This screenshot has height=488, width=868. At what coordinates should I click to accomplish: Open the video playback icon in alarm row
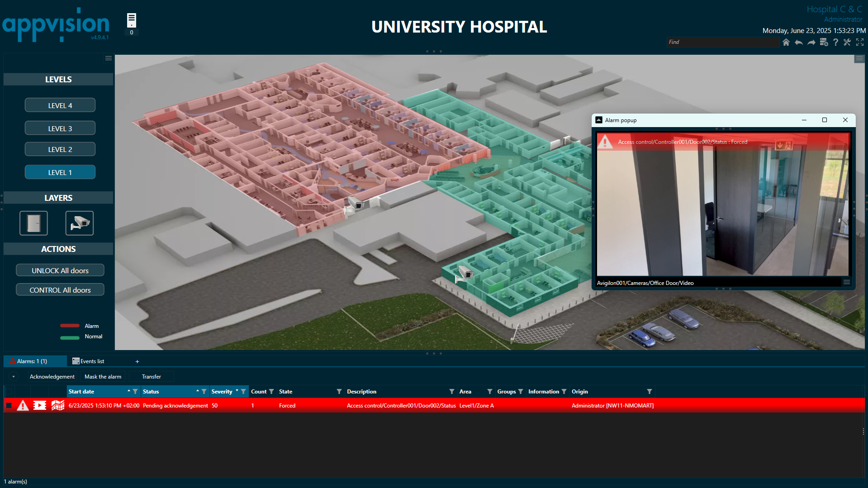(40, 406)
